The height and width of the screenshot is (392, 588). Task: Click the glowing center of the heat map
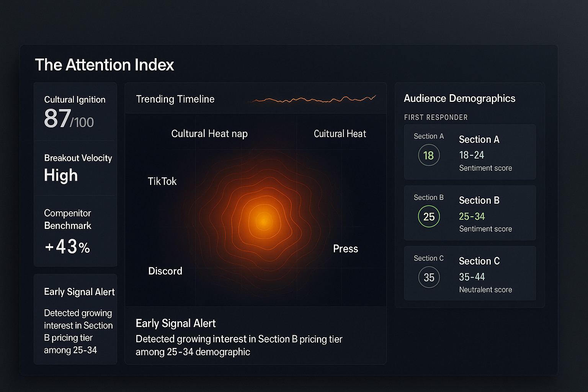point(264,221)
